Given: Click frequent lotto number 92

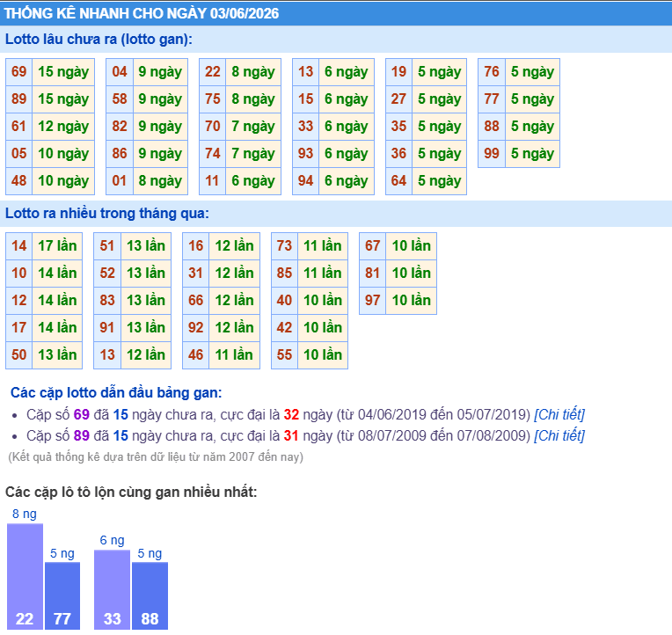Looking at the screenshot, I should pos(196,328).
